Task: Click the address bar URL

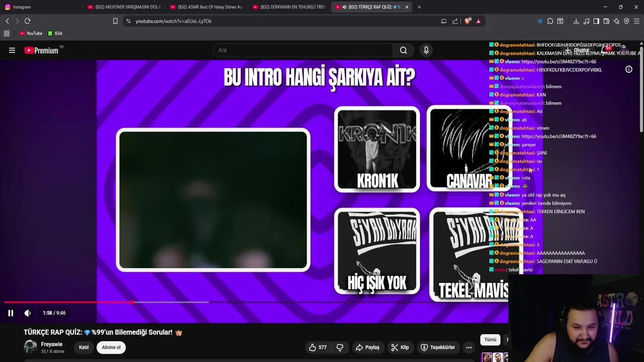Action: tap(174, 21)
